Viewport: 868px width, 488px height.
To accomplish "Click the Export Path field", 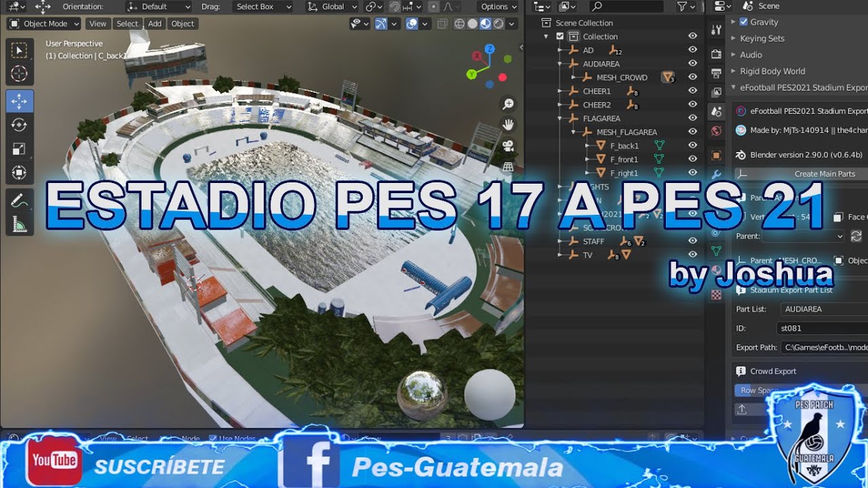I will click(824, 347).
